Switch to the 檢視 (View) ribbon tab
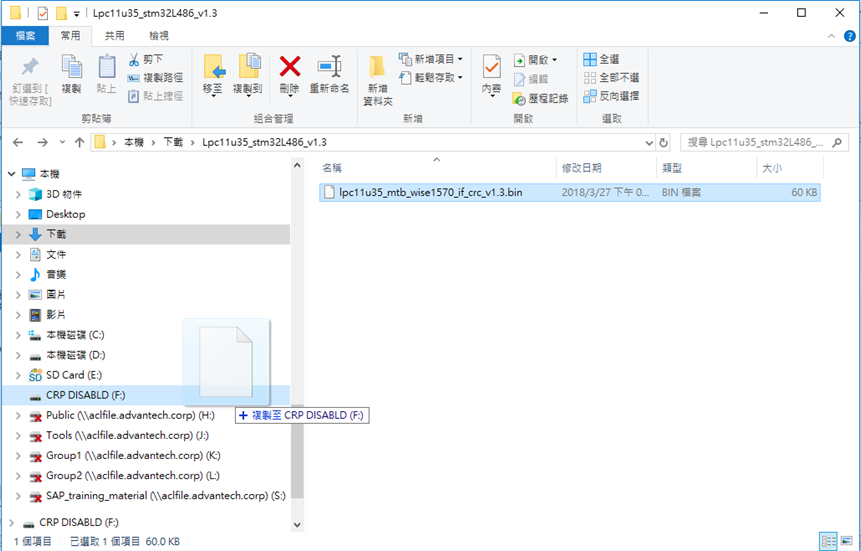 click(x=159, y=36)
